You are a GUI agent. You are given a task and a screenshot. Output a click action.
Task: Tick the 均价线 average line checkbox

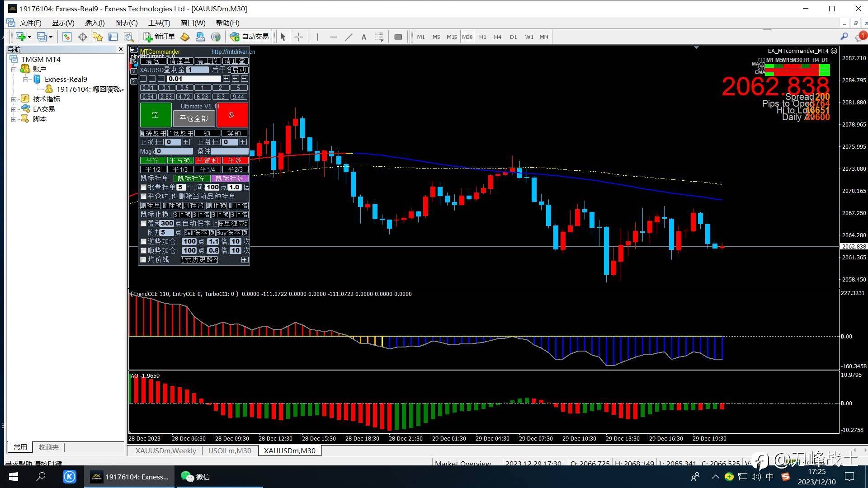click(x=144, y=260)
